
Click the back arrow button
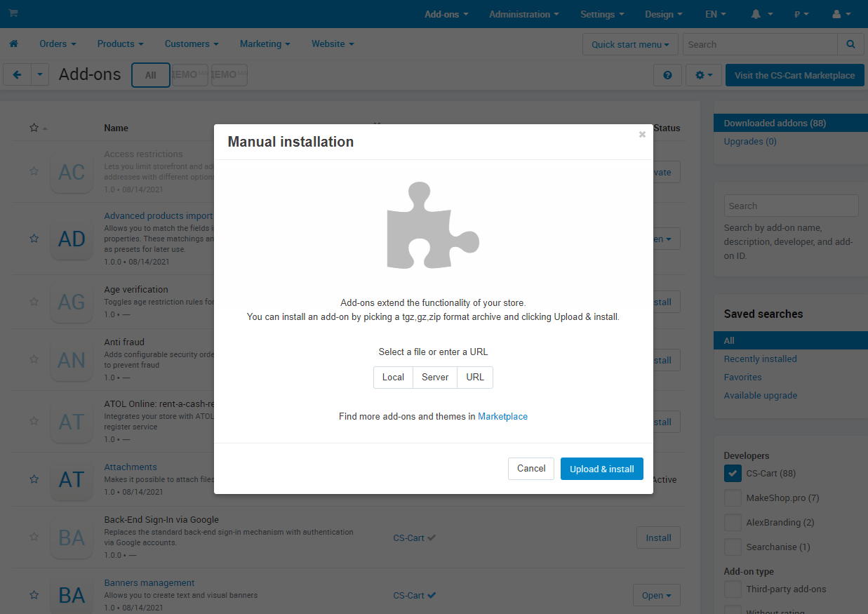point(18,75)
